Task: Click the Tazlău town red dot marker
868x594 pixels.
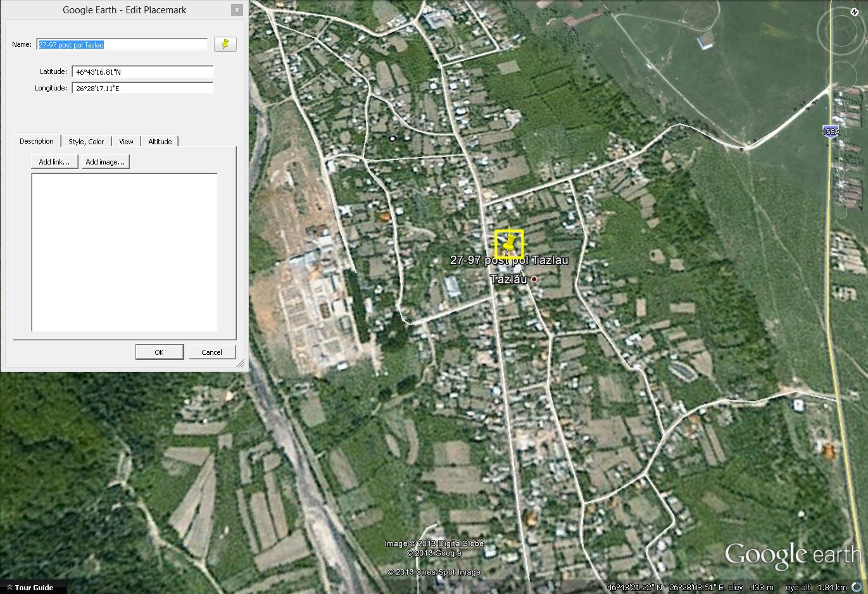Action: pyautogui.click(x=534, y=279)
